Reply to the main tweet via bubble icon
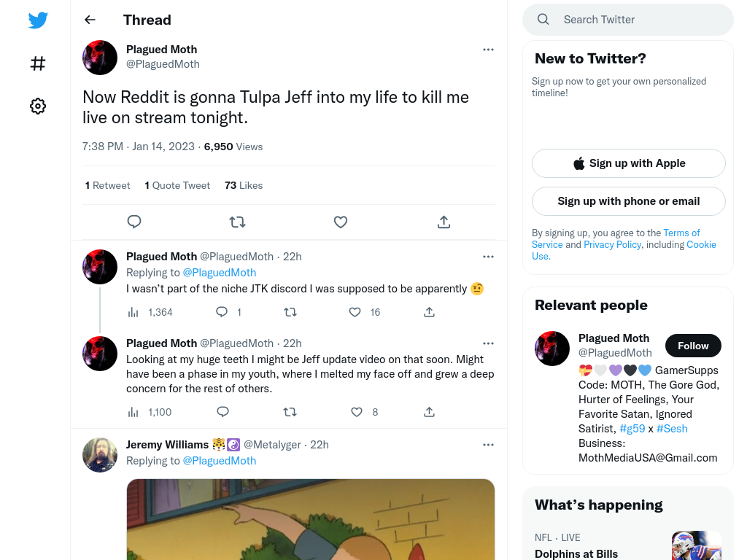Viewport: 747px width, 560px height. [x=134, y=222]
